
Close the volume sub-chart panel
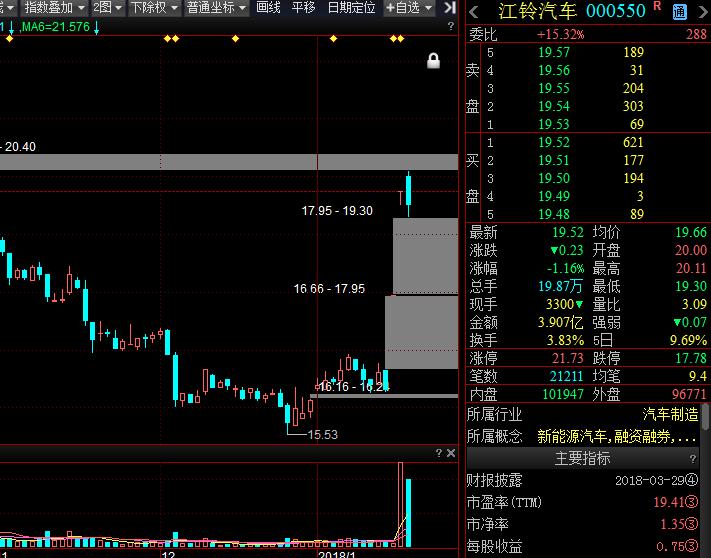[x=451, y=453]
